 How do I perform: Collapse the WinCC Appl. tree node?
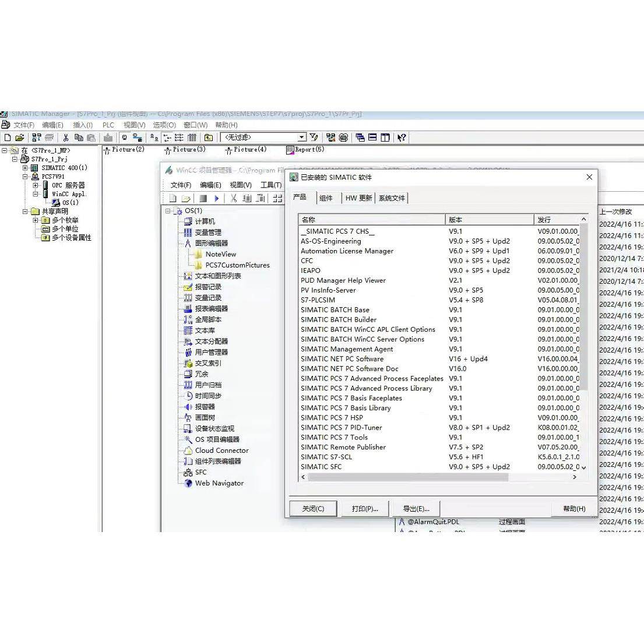click(x=36, y=194)
